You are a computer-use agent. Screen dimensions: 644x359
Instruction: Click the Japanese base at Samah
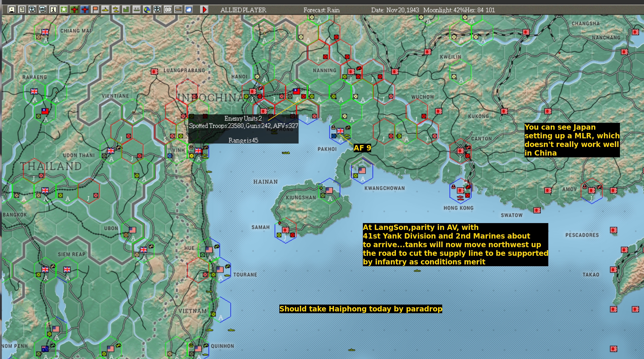pos(286,230)
